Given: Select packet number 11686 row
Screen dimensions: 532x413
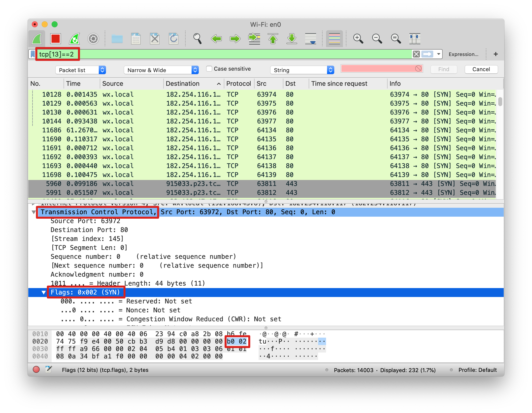Looking at the screenshot, I should (262, 130).
